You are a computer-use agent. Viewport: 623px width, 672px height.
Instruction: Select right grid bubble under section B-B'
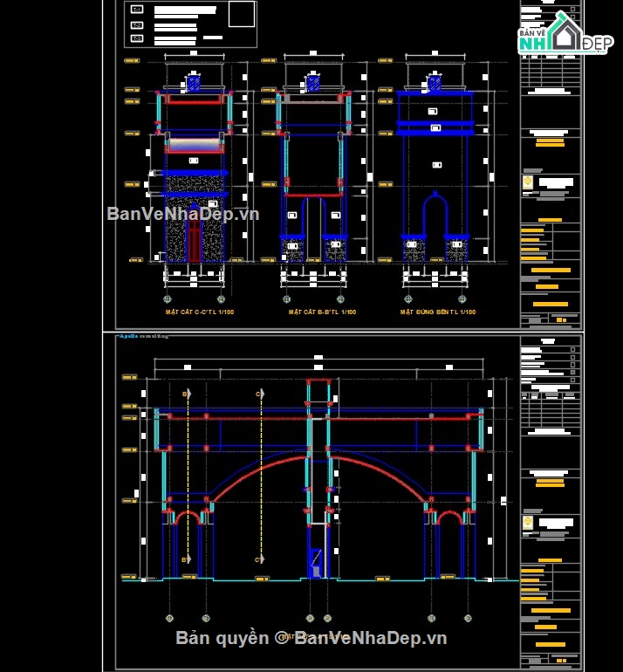340,298
